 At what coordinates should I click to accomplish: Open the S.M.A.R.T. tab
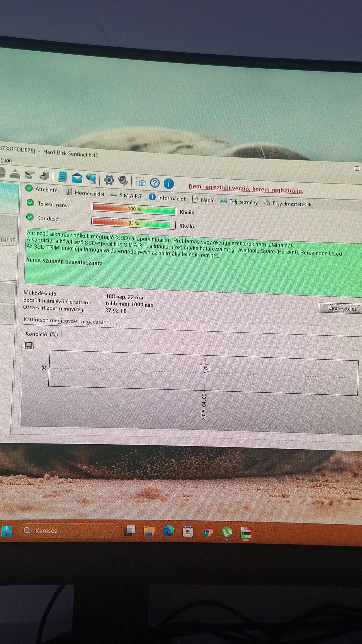pyautogui.click(x=127, y=196)
